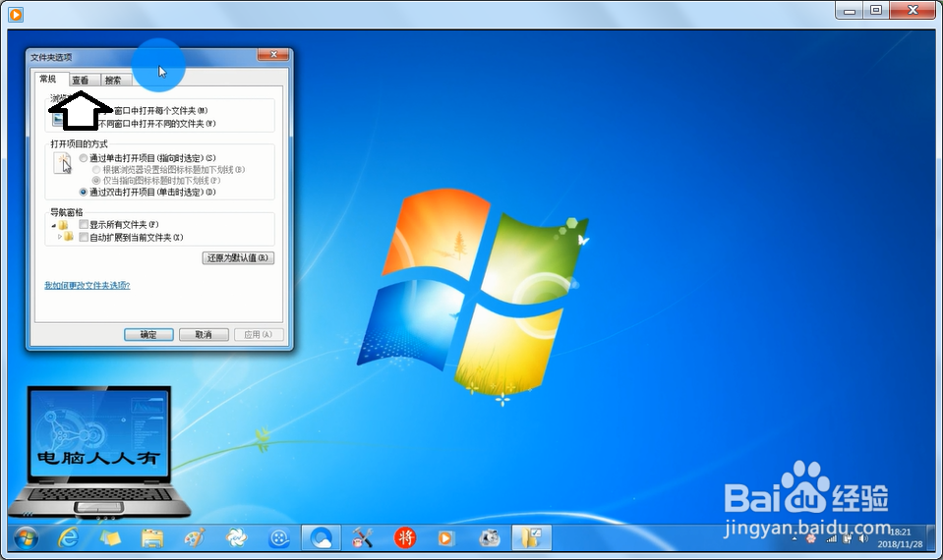Click the pink flower tray icon
943x560 pixels.
810,538
